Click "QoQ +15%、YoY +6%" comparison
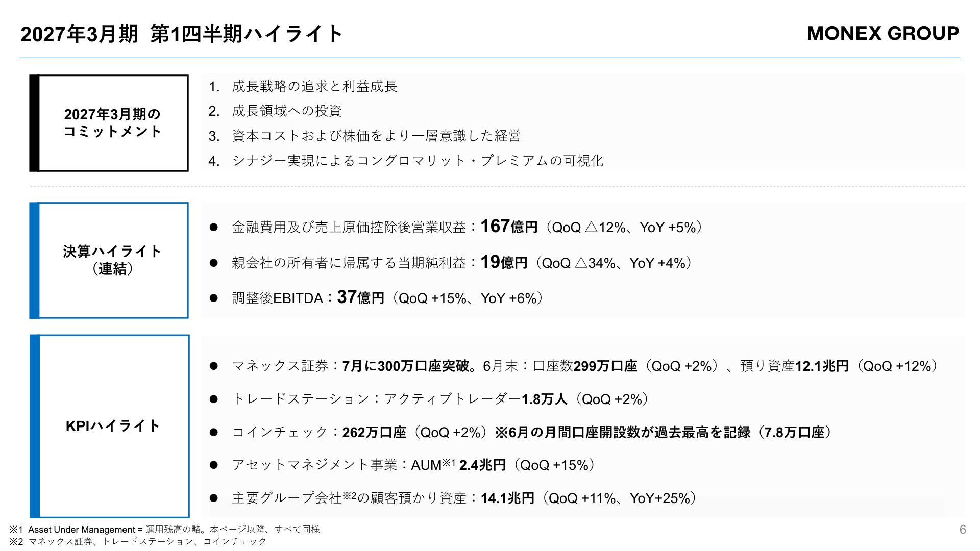The image size is (980, 551). coord(468,298)
